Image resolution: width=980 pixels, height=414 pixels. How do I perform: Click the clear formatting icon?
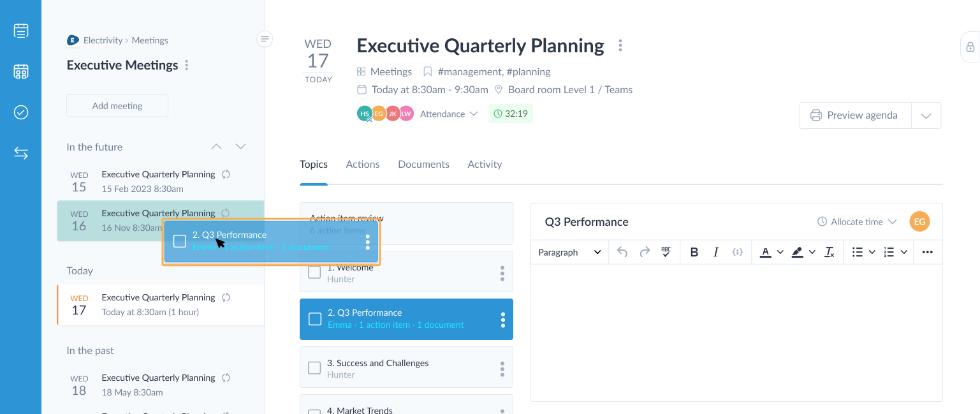click(x=829, y=252)
